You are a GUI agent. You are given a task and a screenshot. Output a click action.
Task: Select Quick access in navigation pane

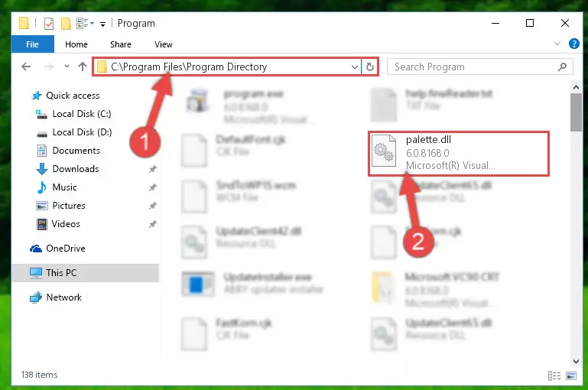coord(73,96)
